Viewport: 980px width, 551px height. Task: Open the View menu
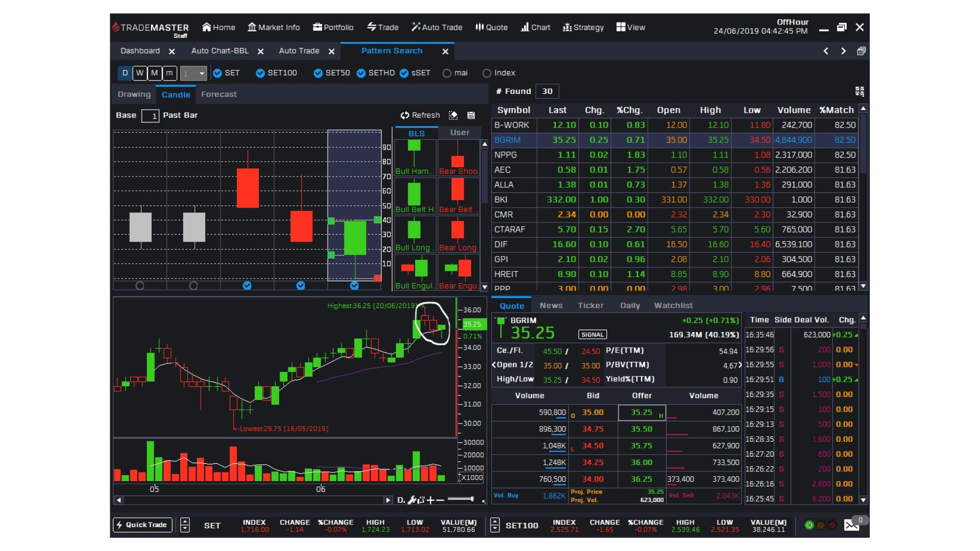630,27
